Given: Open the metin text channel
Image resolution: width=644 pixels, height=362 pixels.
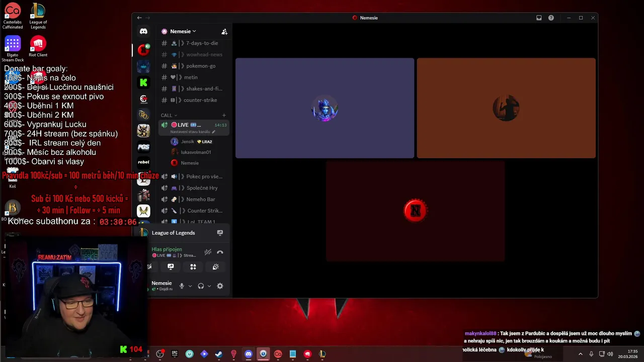Looking at the screenshot, I should (194, 77).
